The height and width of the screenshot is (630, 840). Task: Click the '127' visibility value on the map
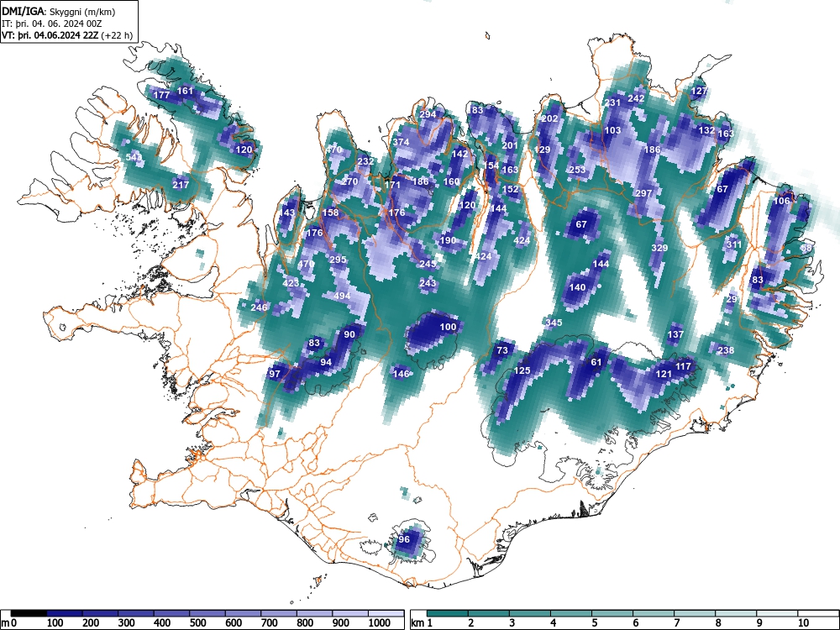(699, 91)
